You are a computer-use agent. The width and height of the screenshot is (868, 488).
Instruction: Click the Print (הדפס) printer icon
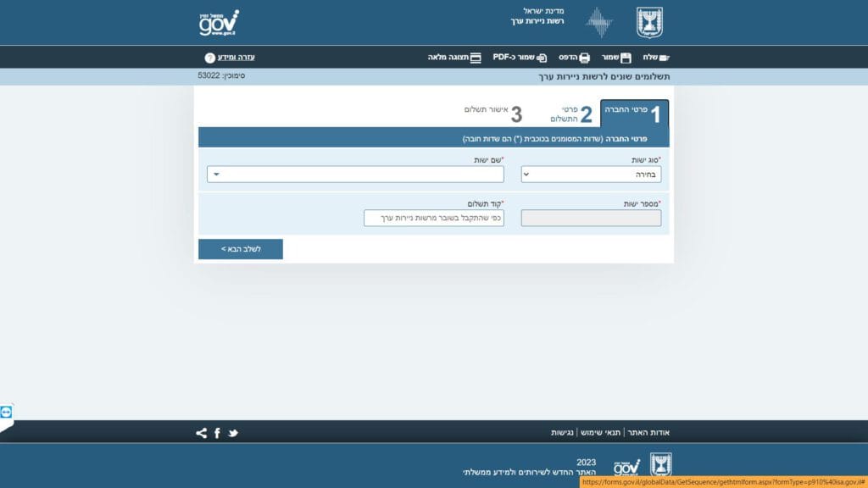click(x=584, y=58)
